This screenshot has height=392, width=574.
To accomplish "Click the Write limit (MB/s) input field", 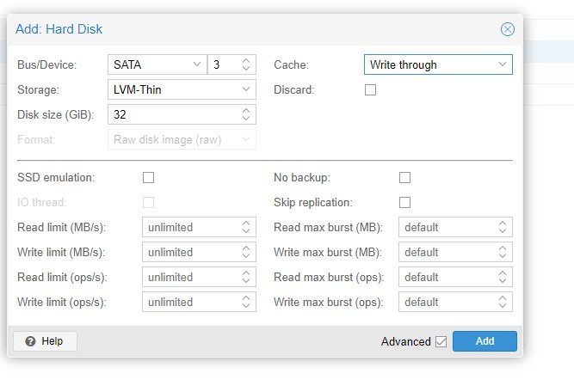I will [199, 252].
